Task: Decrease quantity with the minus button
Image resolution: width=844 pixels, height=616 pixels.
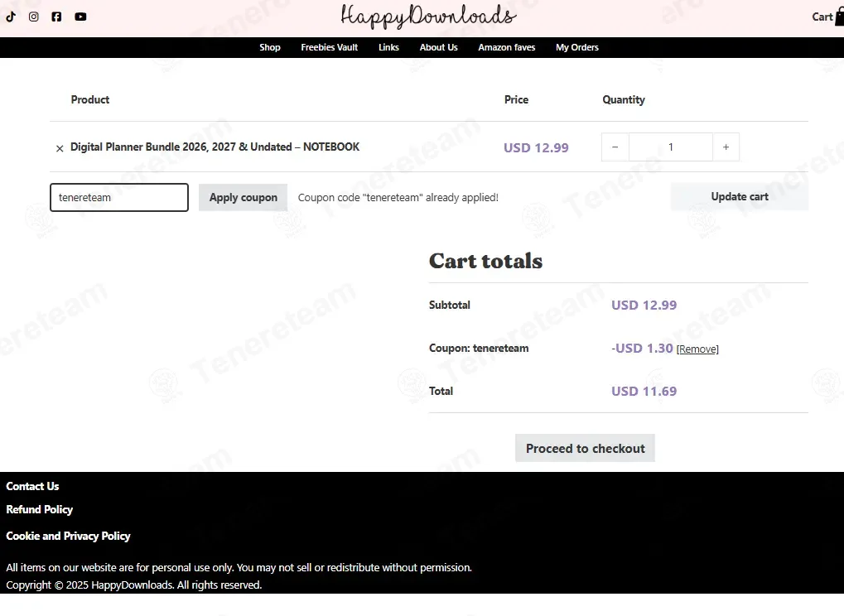Action: pyautogui.click(x=615, y=147)
